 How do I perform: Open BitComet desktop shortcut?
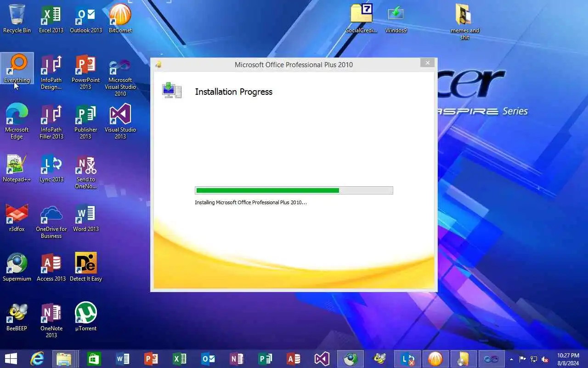pos(120,19)
